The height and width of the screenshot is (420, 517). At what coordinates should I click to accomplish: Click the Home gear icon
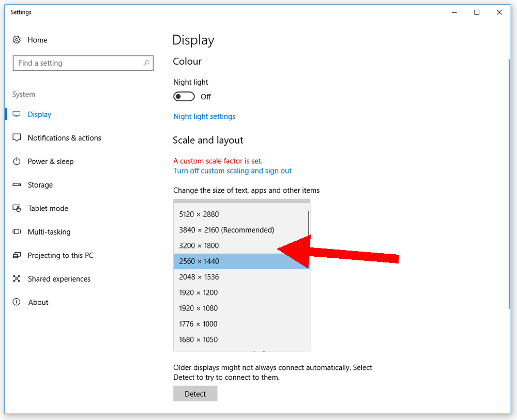tap(17, 40)
